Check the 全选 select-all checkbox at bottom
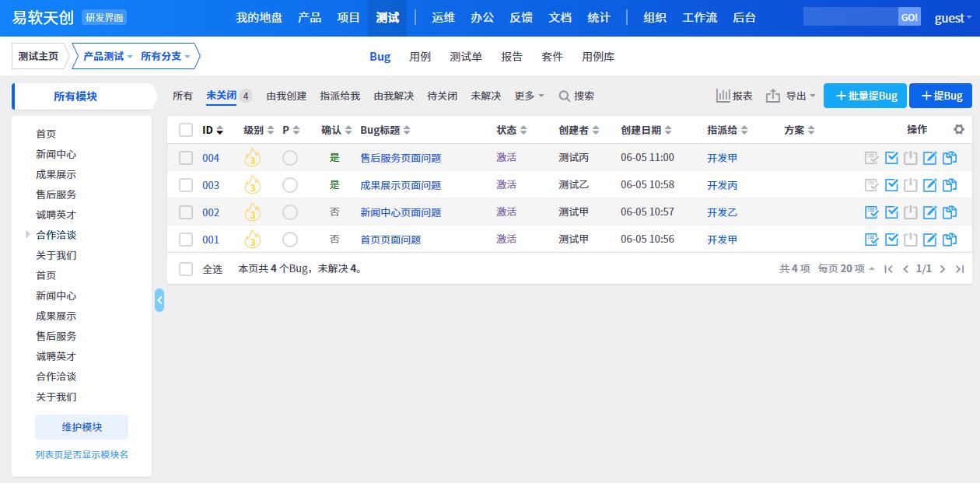980x483 pixels. point(186,269)
